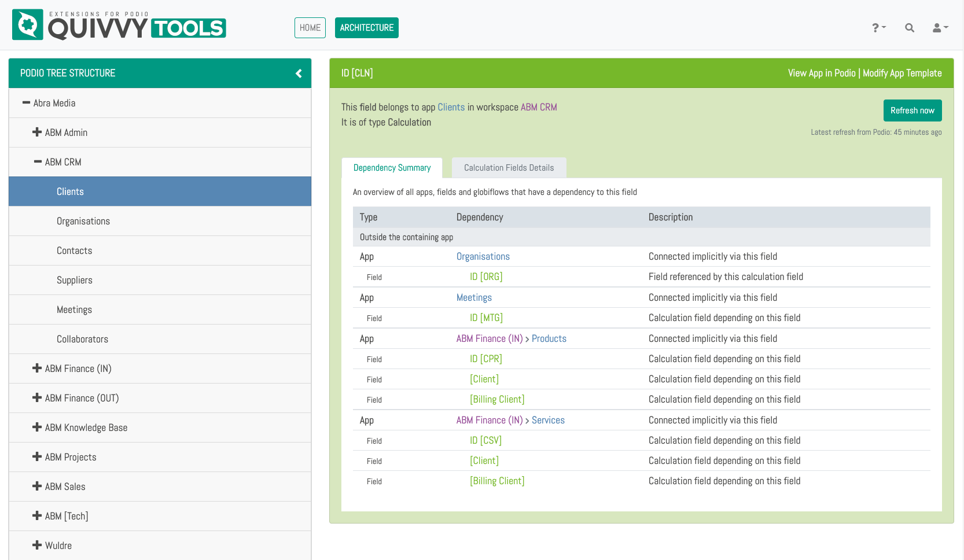Image resolution: width=964 pixels, height=560 pixels.
Task: Open [Client] field under Services
Action: pos(484,461)
